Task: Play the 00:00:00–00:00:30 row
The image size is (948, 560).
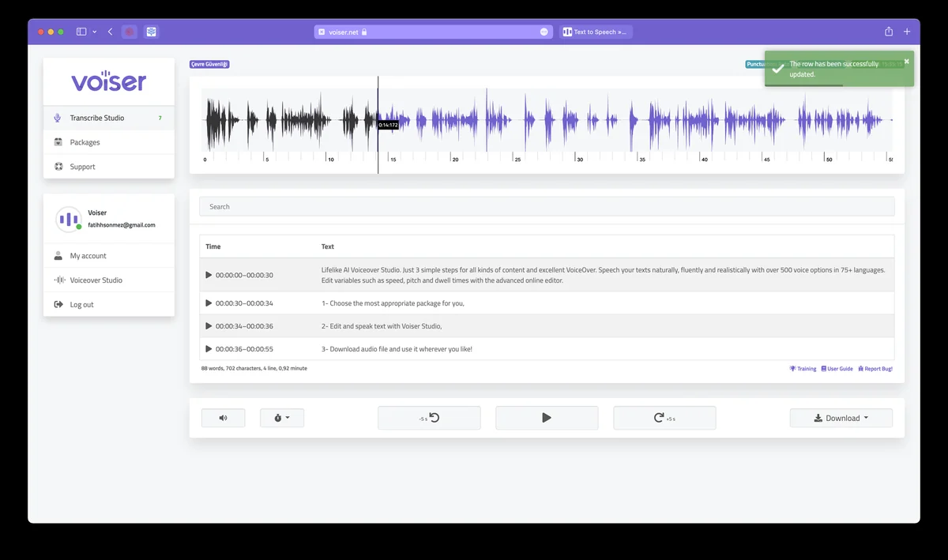Action: tap(209, 275)
